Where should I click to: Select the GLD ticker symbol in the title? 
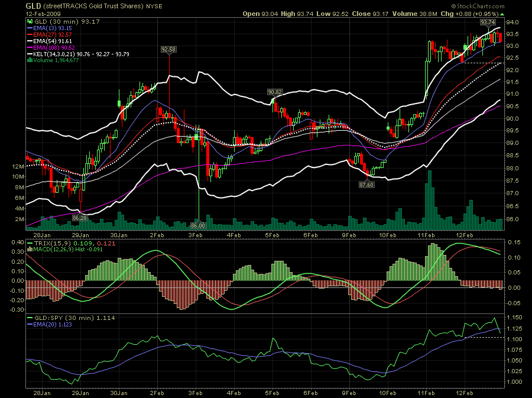tap(33, 6)
